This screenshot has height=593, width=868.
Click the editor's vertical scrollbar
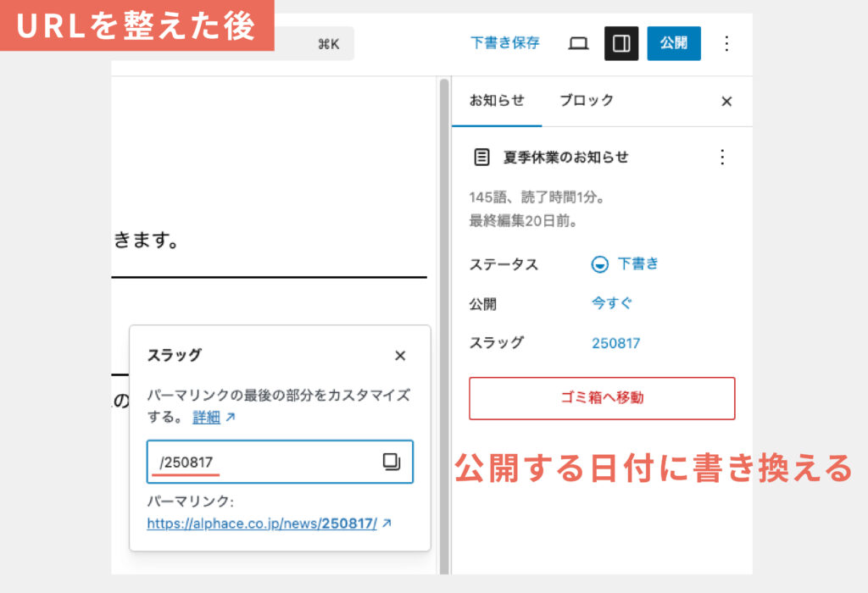pos(443,322)
